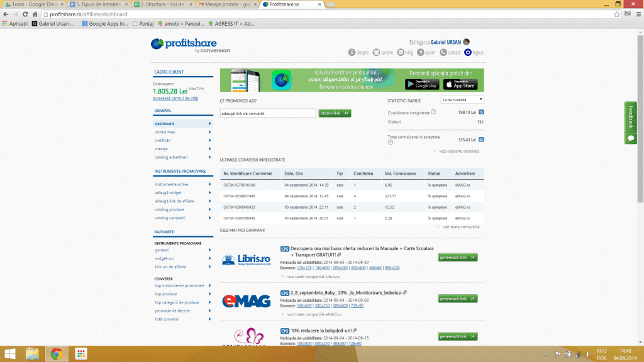Open the 'cariere' icon link
644x362 pixels.
click(x=376, y=53)
